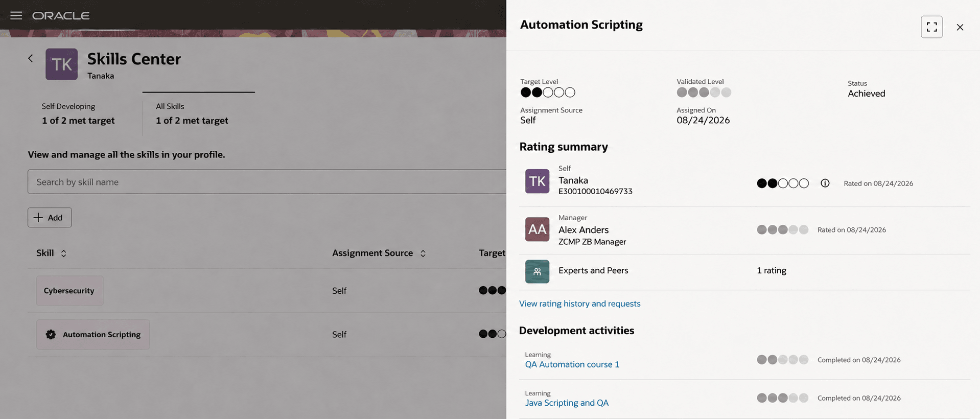Image resolution: width=980 pixels, height=419 pixels.
Task: Open View rating history and requests
Action: point(580,304)
